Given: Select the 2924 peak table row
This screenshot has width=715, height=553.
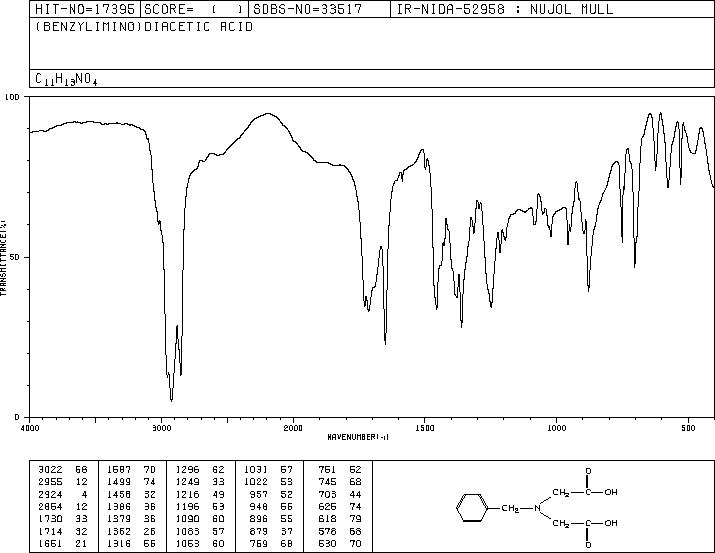Looking at the screenshot, I should point(62,494).
